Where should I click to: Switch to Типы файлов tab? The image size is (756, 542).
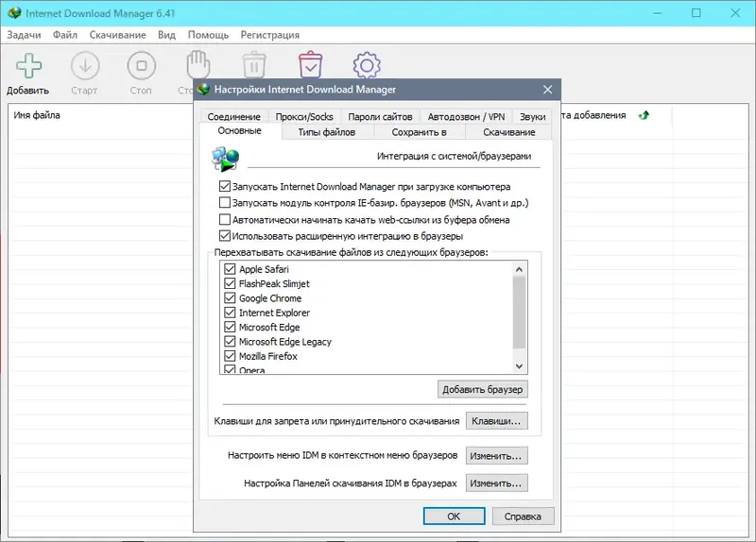[326, 132]
